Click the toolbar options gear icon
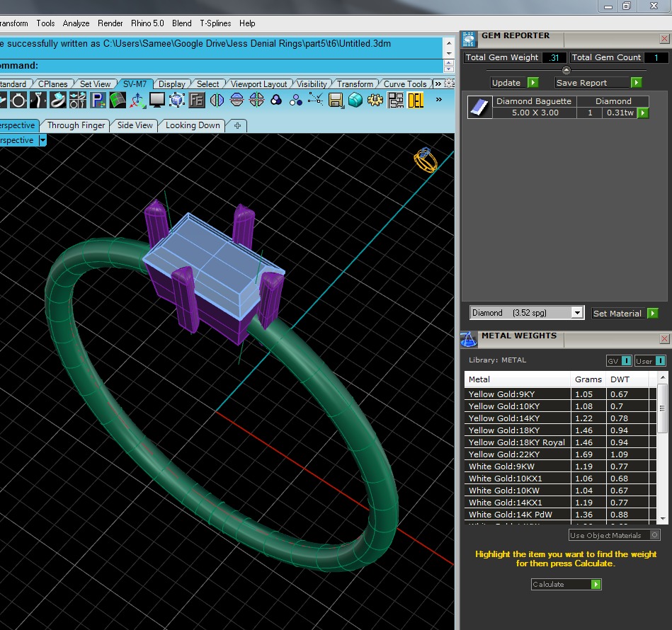 tap(449, 84)
